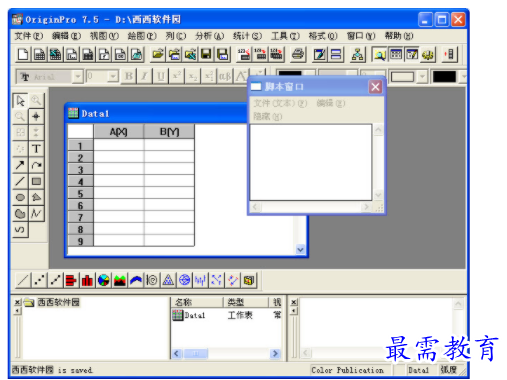The width and height of the screenshot is (507, 380).
Task: Click the Custom Routine hierarchy icon
Action: (x=357, y=54)
